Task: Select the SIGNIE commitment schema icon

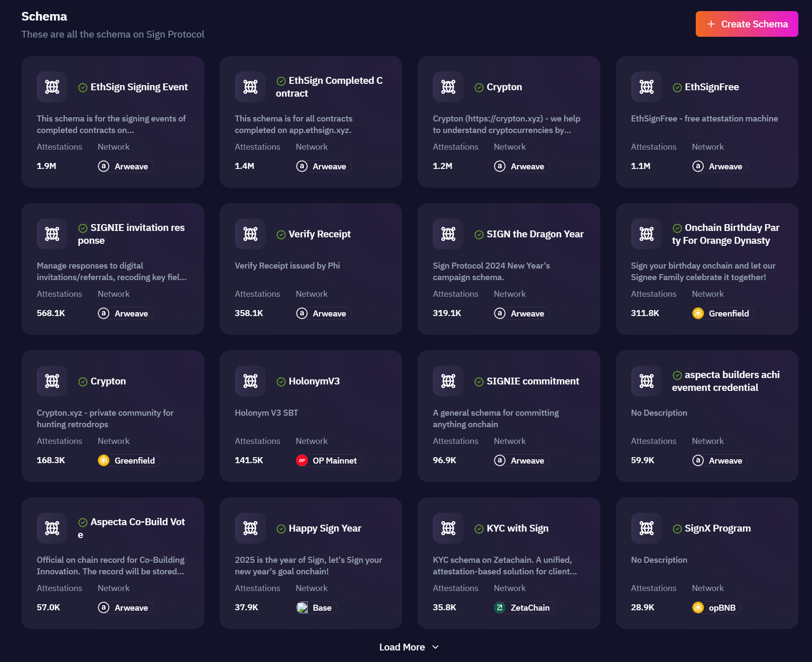Action: (448, 381)
